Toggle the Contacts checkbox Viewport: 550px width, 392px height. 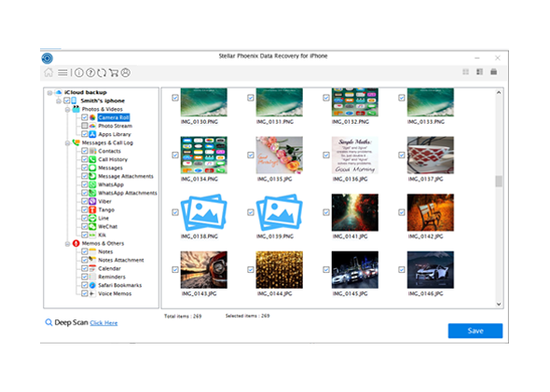(85, 151)
